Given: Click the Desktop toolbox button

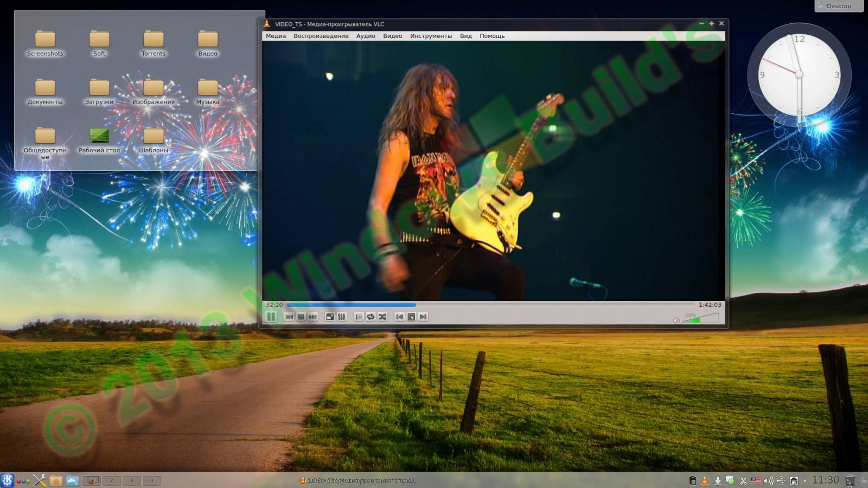Looking at the screenshot, I should click(839, 6).
